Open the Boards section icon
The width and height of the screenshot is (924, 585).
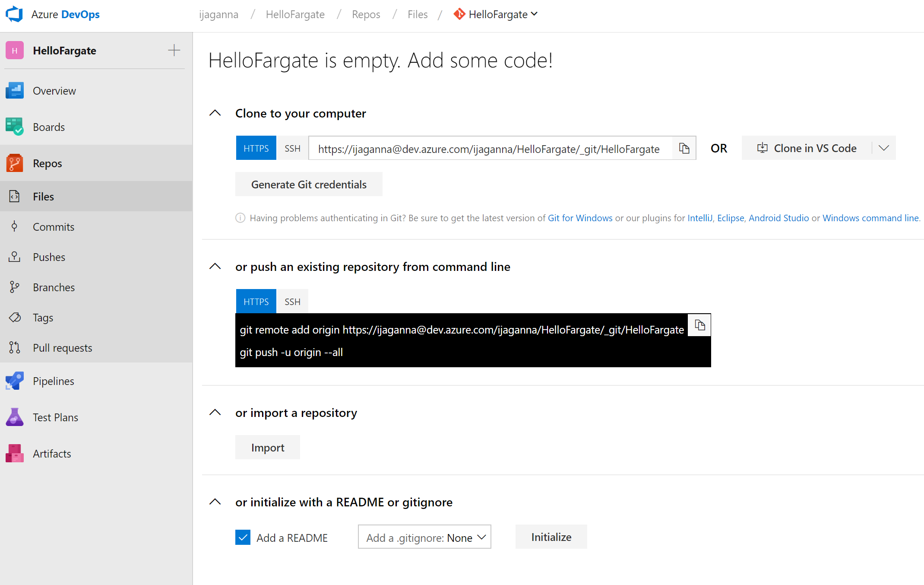15,127
